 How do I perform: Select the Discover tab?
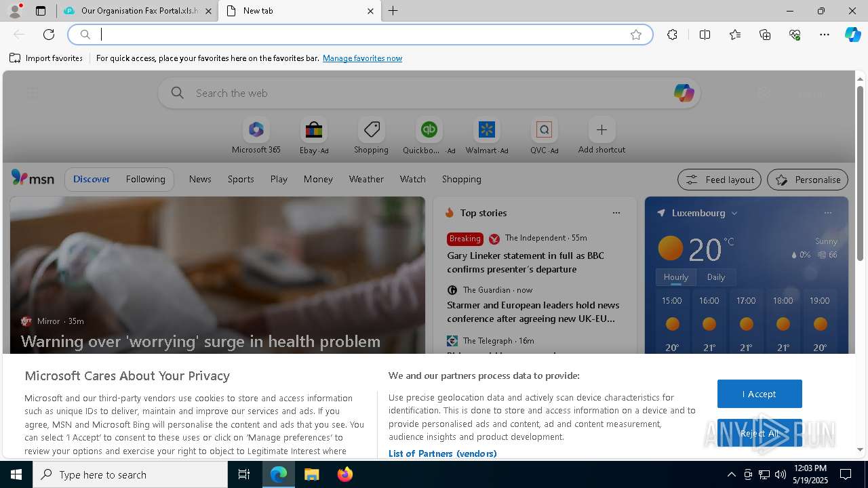coord(92,179)
